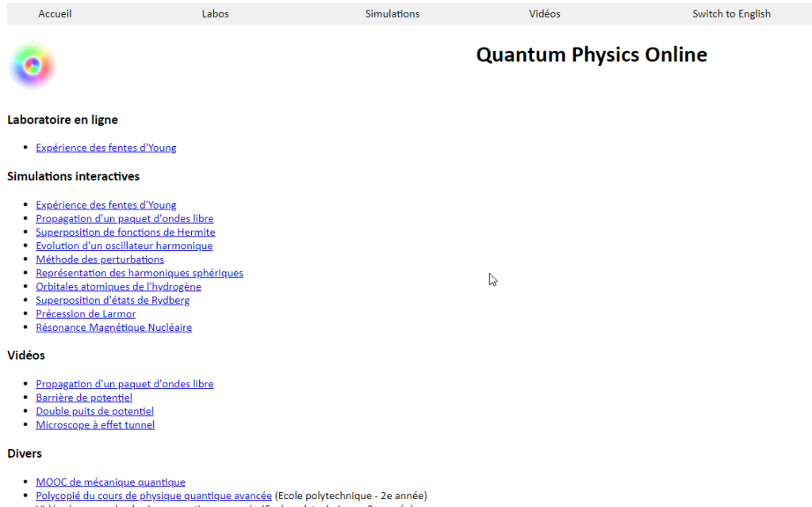The image size is (812, 507).
Task: Open the Microscope à effet tunnel video
Action: pyautogui.click(x=95, y=424)
